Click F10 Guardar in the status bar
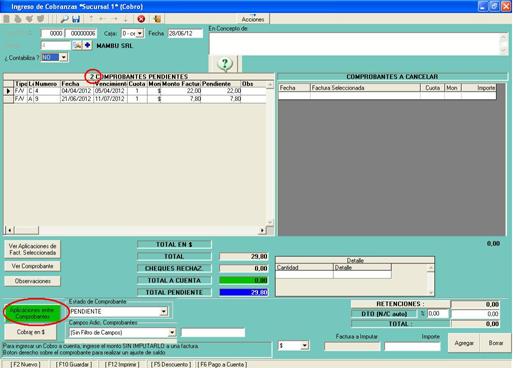 click(x=74, y=364)
